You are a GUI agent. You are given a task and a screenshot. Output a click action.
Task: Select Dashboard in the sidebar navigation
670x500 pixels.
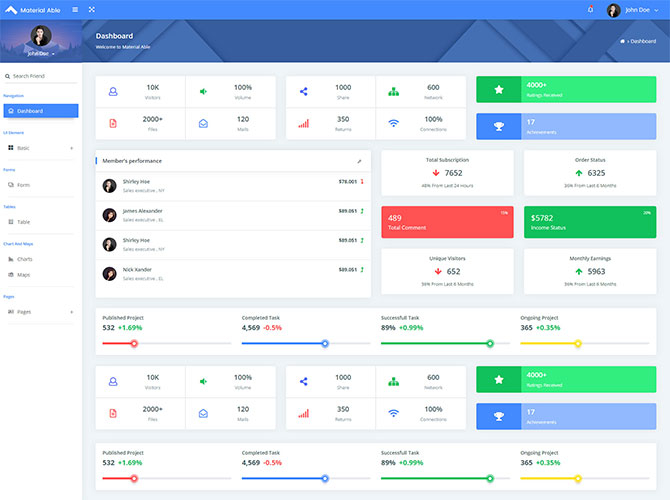(x=41, y=111)
